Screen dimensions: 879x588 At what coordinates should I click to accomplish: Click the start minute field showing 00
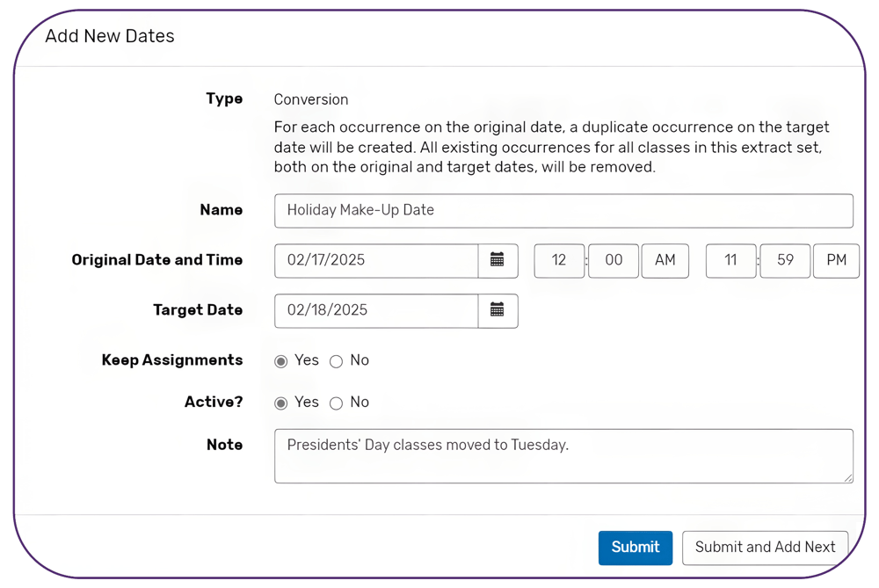point(614,261)
